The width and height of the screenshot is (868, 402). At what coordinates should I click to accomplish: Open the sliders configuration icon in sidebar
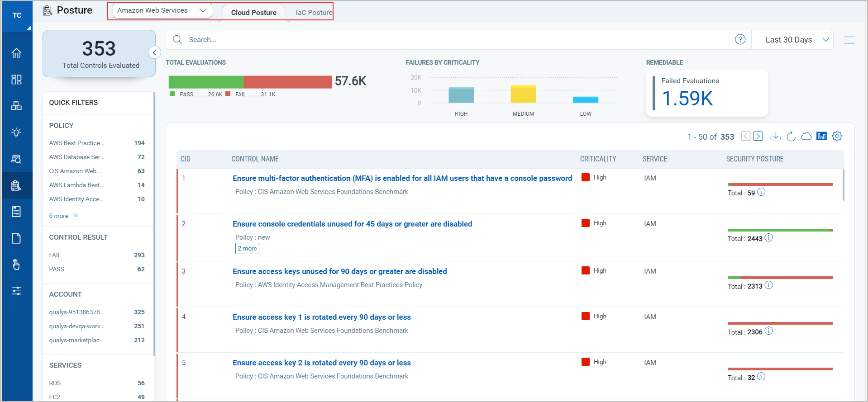(x=16, y=291)
